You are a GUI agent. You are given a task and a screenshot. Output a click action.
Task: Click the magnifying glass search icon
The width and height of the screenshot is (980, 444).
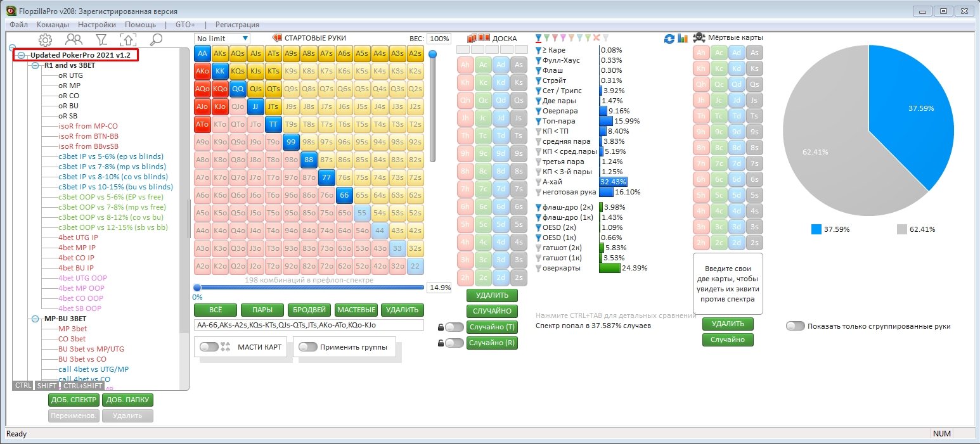[x=156, y=40]
